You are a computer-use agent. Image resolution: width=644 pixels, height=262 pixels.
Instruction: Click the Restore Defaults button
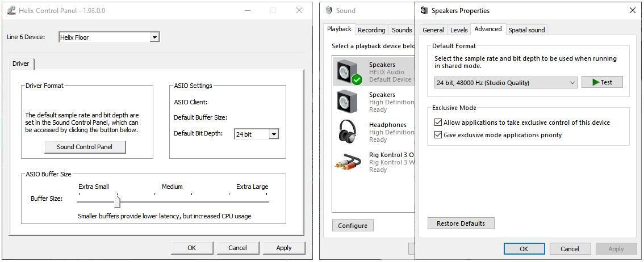pyautogui.click(x=461, y=223)
